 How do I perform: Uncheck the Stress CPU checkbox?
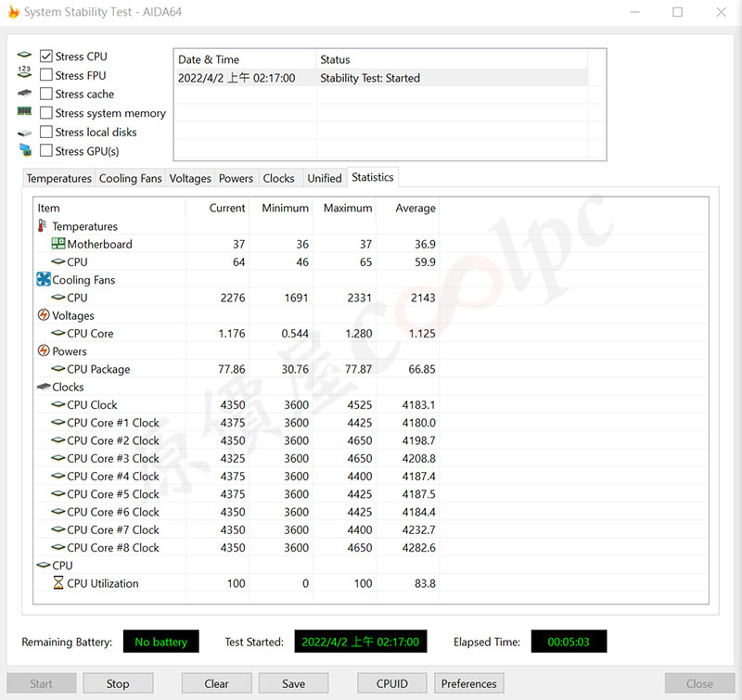45,57
